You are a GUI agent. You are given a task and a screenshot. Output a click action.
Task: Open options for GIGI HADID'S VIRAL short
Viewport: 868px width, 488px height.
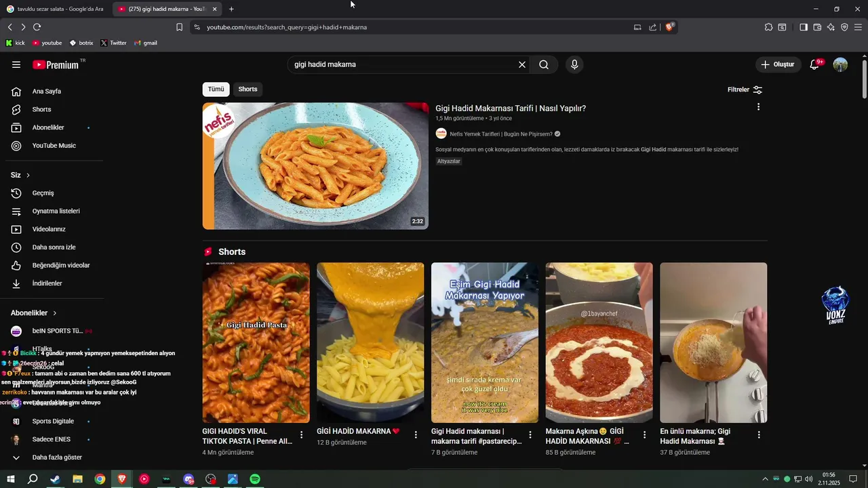[x=302, y=434]
